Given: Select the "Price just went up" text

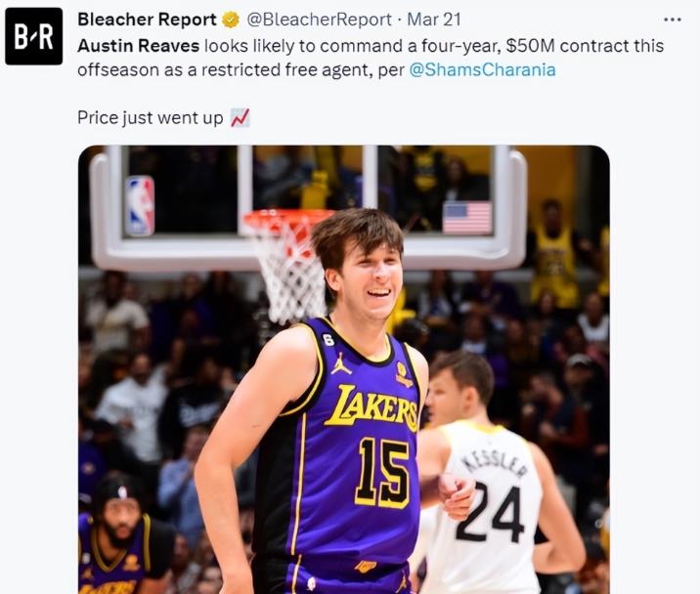Looking at the screenshot, I should 151,118.
